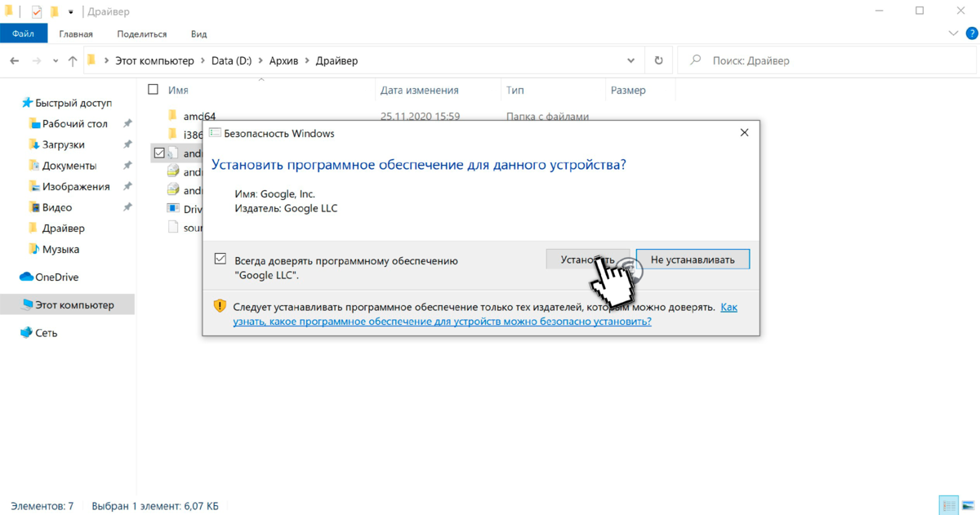Open the Customize Quick Access Toolbar arrow

pyautogui.click(x=71, y=12)
